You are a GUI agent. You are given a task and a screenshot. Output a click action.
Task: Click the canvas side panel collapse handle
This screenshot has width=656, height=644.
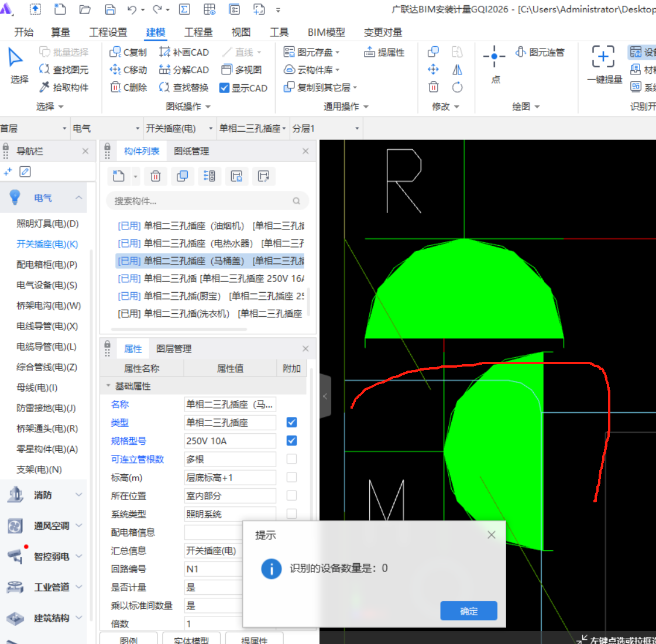click(x=325, y=396)
